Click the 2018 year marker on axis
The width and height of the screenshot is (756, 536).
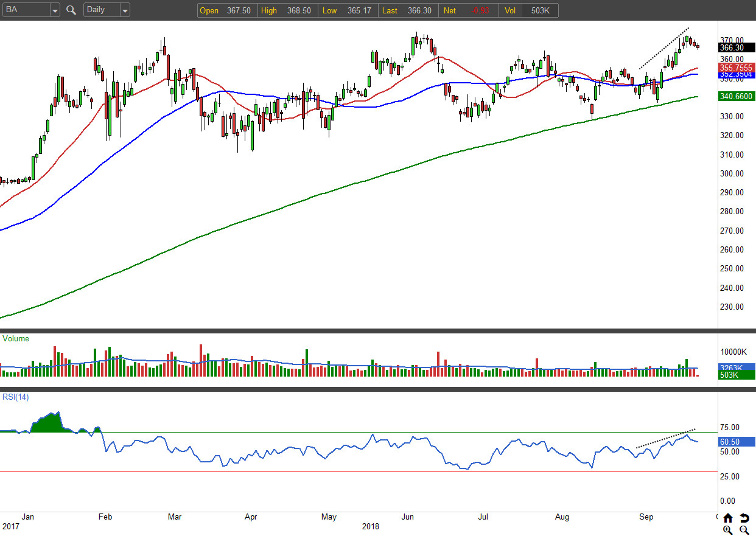(x=370, y=526)
